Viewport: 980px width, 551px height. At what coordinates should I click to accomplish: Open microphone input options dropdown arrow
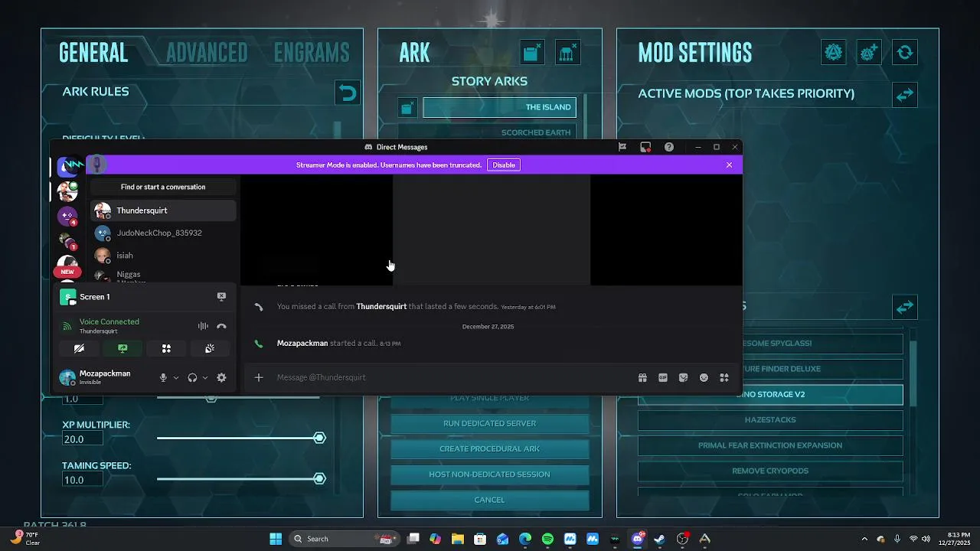175,377
